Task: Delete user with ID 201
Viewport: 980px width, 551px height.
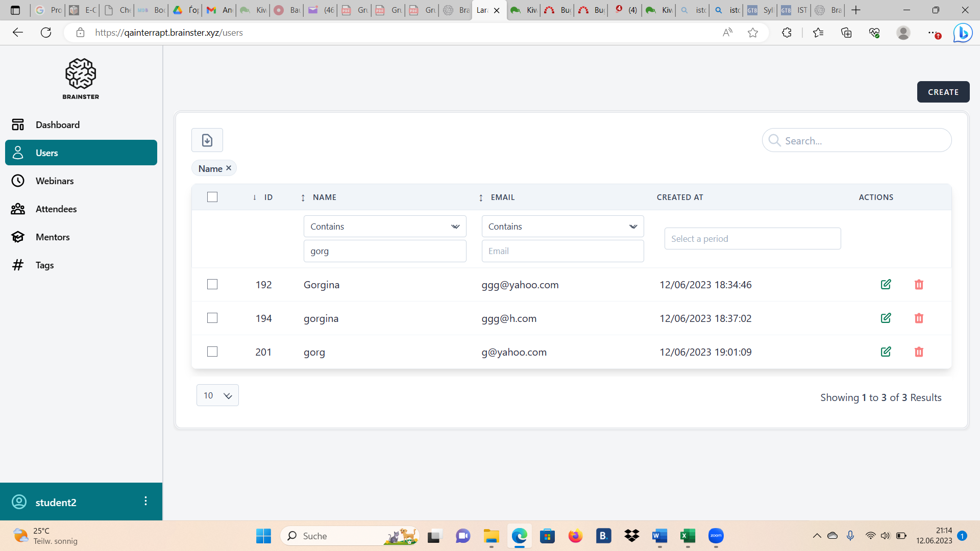Action: (x=919, y=352)
